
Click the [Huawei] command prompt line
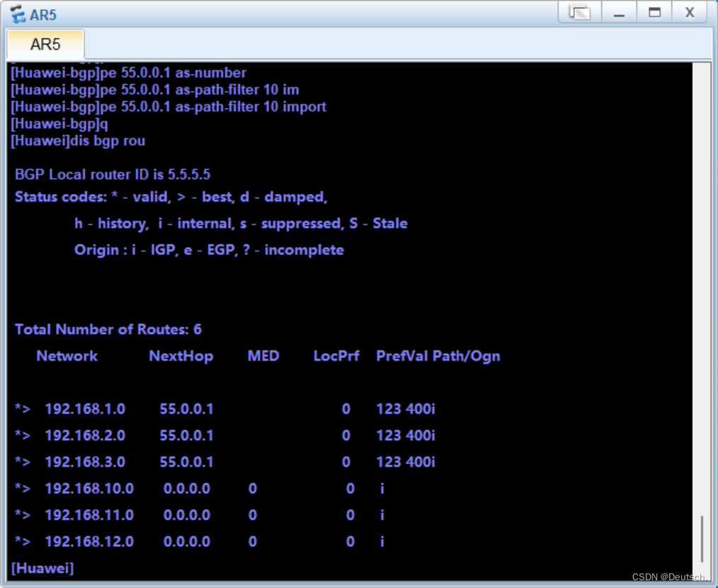tap(42, 568)
